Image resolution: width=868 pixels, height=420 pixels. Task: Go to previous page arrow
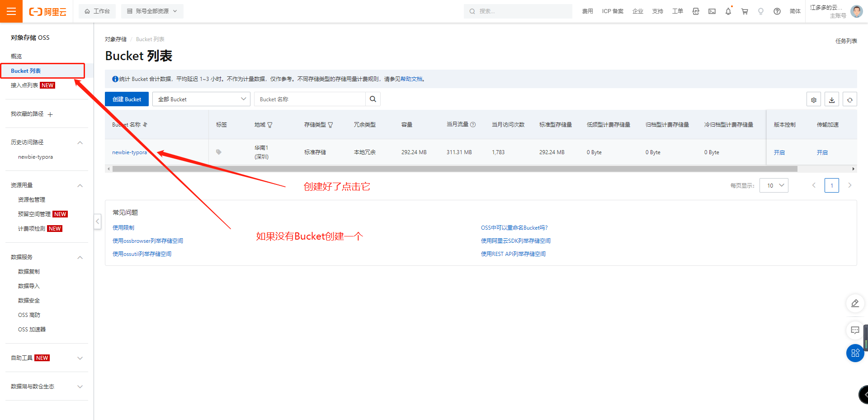coord(814,185)
